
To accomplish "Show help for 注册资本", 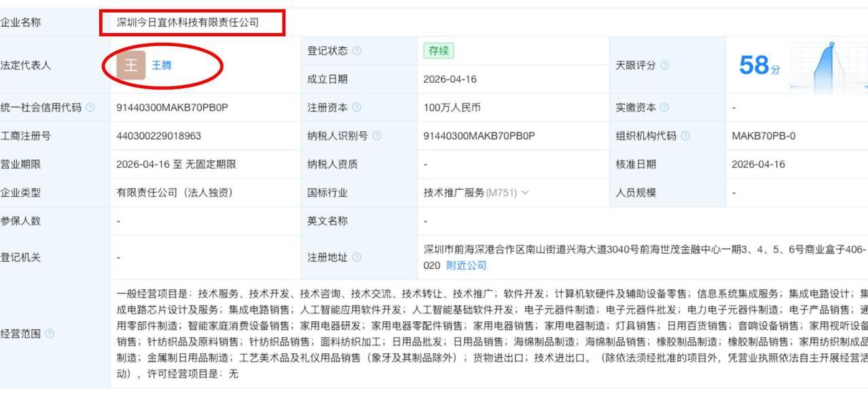I will pyautogui.click(x=357, y=107).
